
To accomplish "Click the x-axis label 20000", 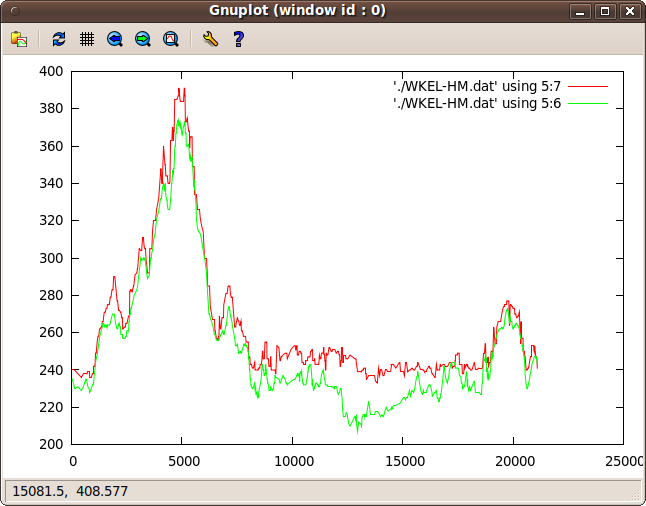I will pos(515,461).
